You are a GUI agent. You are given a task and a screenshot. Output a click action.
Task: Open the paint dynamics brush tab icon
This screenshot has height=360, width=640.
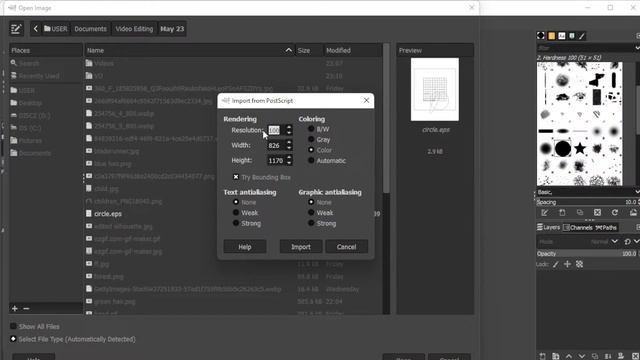(582, 36)
